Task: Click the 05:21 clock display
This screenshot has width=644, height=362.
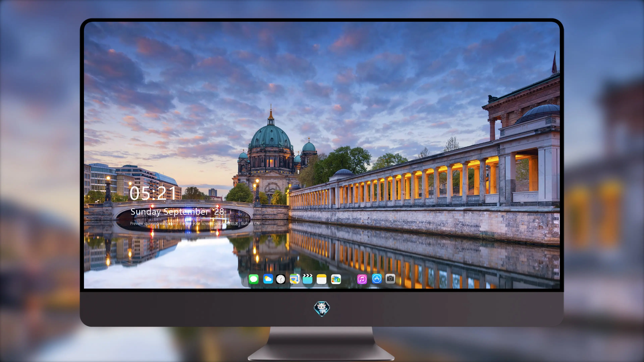Action: [x=153, y=193]
